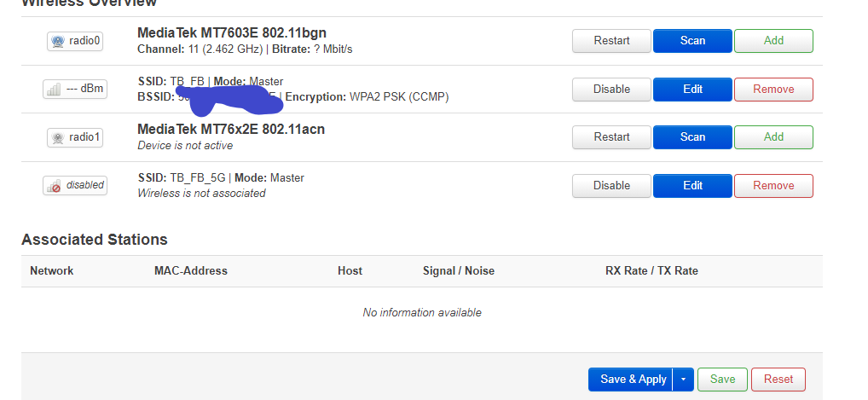
Task: Reset the pending changes
Action: [778, 380]
